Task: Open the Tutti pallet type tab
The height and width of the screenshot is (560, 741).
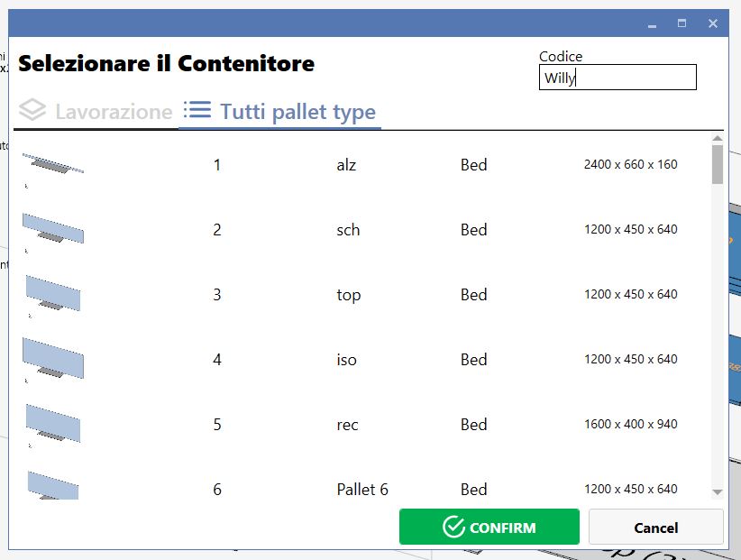Action: pos(279,112)
